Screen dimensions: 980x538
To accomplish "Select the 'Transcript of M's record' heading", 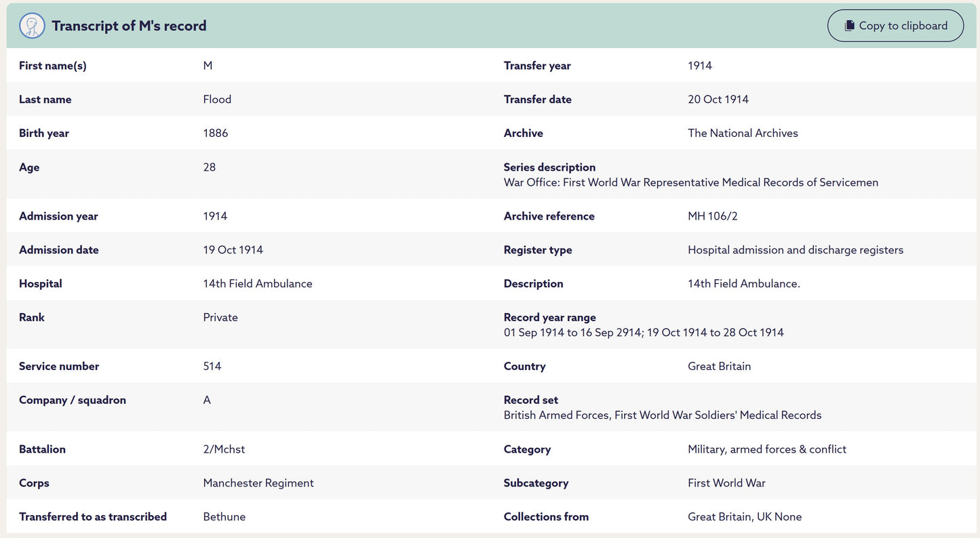I will (x=129, y=26).
